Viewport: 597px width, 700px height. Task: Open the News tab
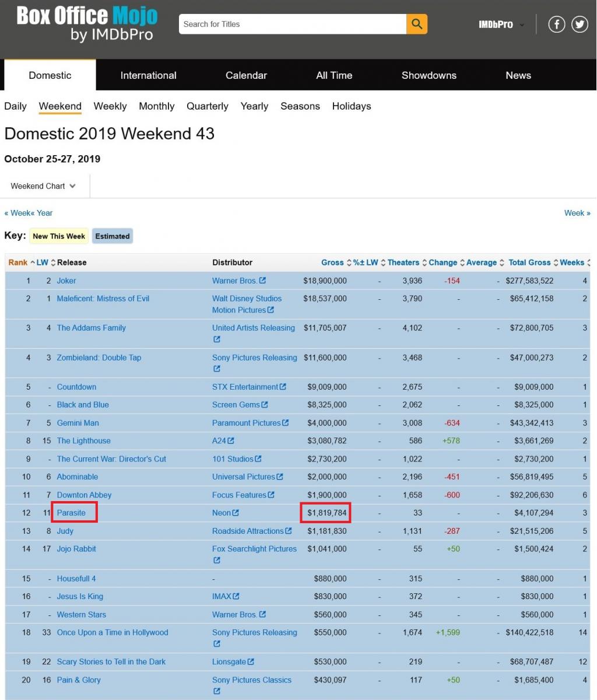coord(518,75)
